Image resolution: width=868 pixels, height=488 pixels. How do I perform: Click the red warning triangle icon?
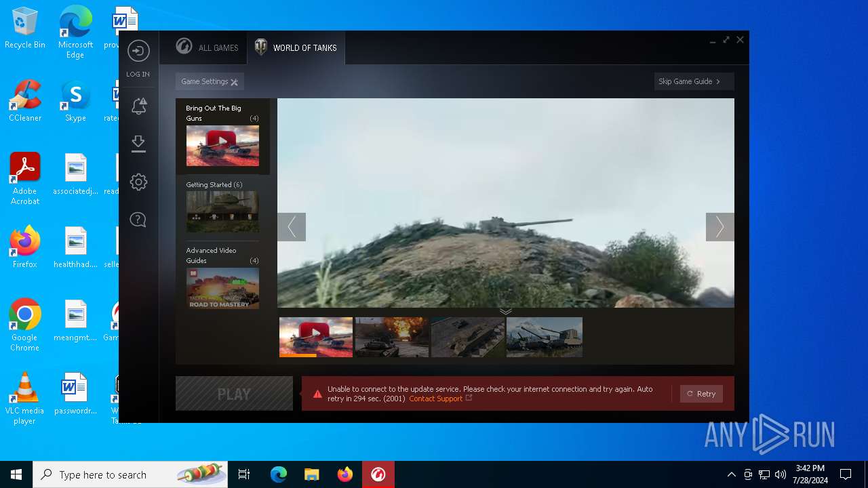317,394
